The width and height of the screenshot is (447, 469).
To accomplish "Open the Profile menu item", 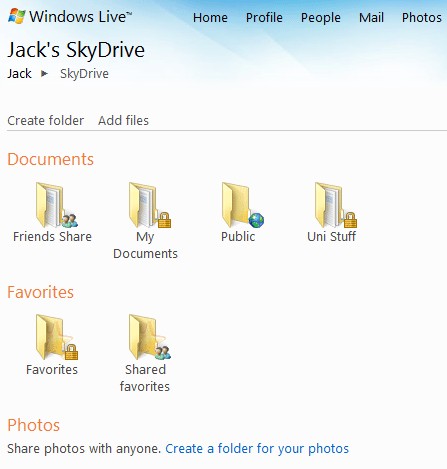I will (264, 17).
